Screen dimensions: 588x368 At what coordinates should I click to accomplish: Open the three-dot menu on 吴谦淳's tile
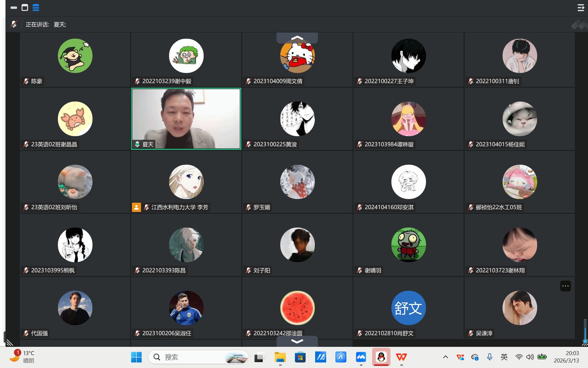click(x=565, y=286)
